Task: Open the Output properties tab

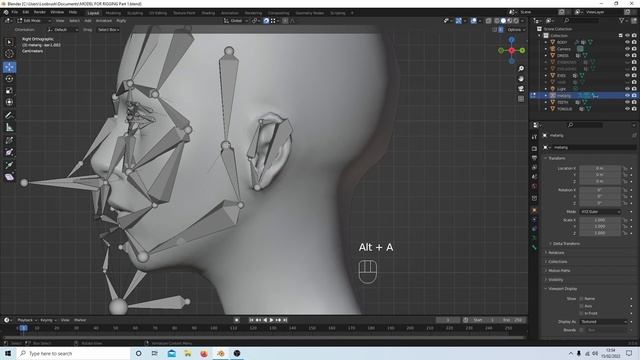Action: [534, 158]
